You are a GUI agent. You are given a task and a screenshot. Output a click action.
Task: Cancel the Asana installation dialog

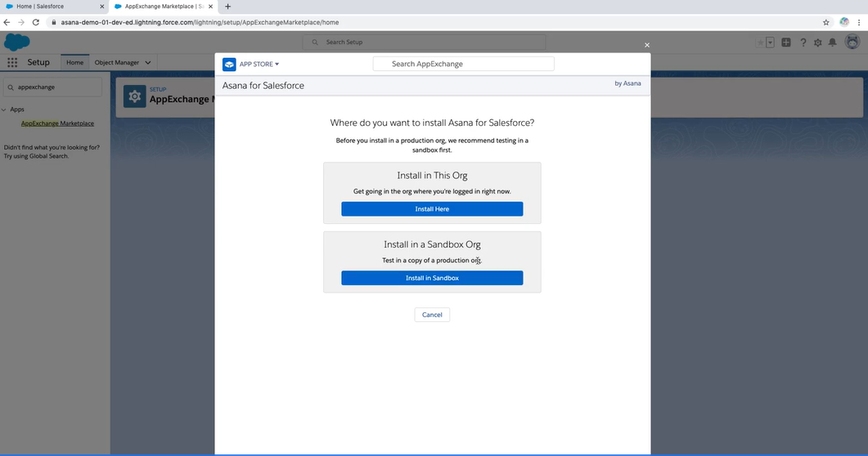[x=432, y=315]
